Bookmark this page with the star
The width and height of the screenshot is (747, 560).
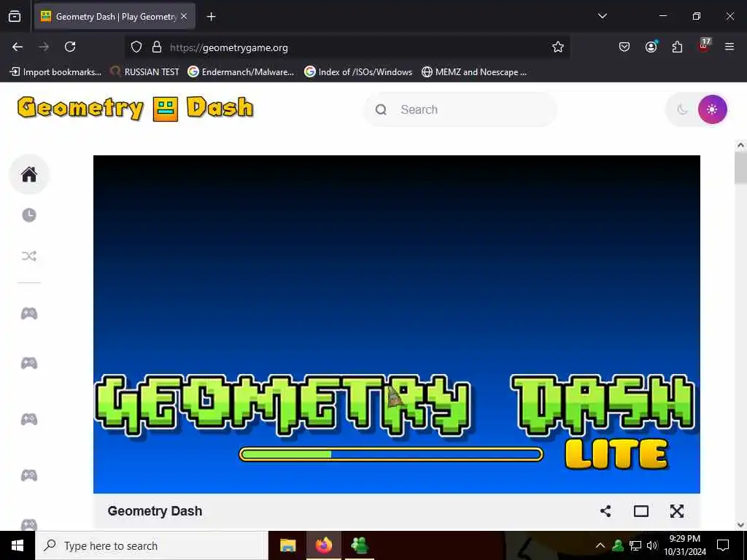point(558,47)
